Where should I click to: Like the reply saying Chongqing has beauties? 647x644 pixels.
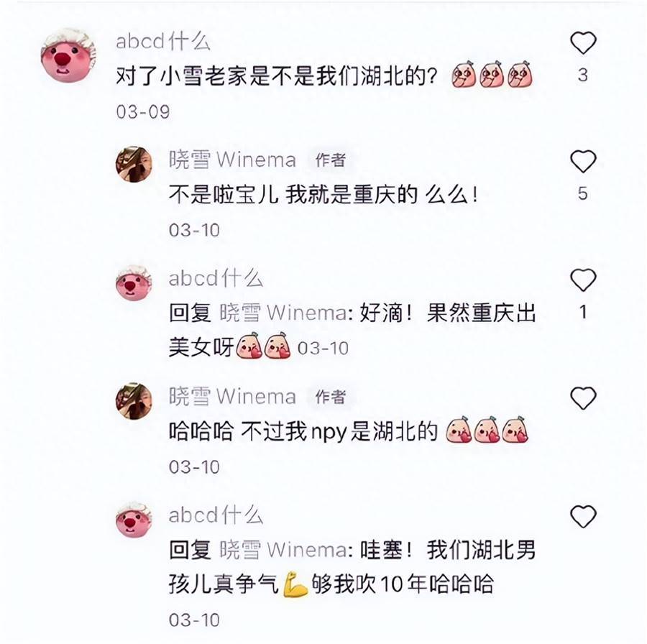583,280
